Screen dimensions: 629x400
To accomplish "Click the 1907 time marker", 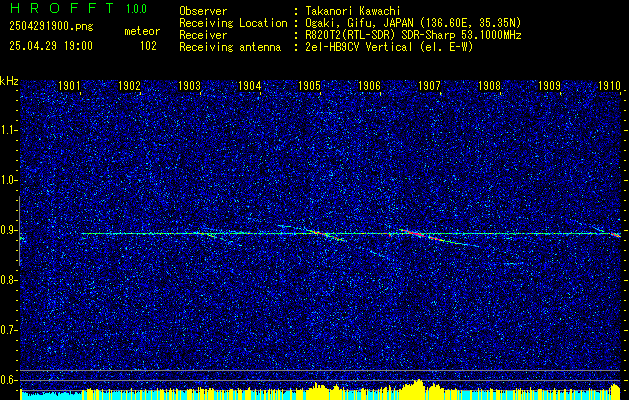I will tap(429, 85).
